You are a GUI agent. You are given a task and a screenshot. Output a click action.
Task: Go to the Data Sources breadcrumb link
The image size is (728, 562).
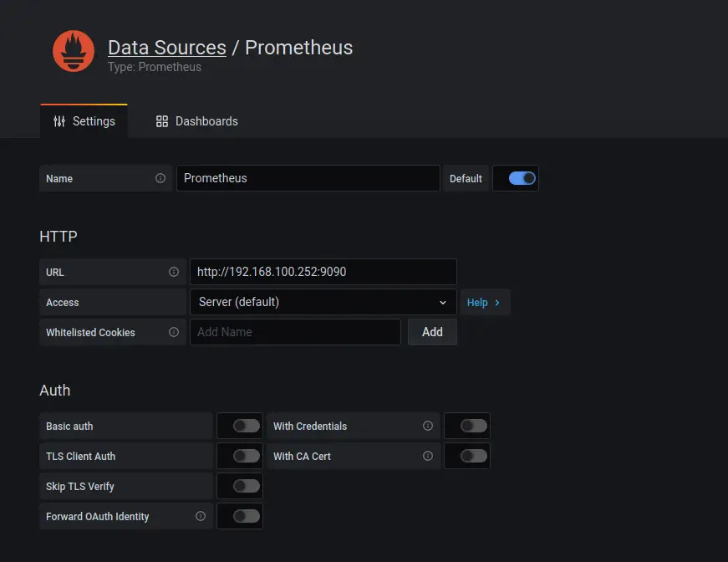coord(167,48)
